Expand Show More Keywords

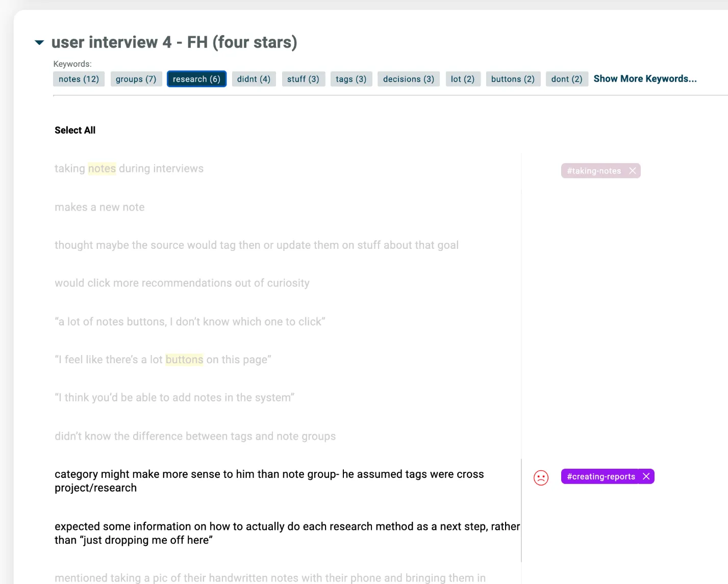click(645, 79)
